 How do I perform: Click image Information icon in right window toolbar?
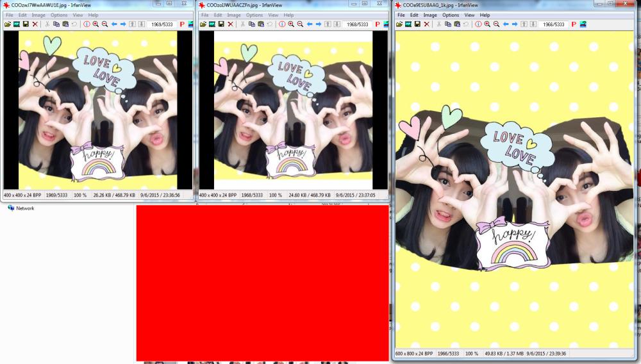[x=478, y=24]
